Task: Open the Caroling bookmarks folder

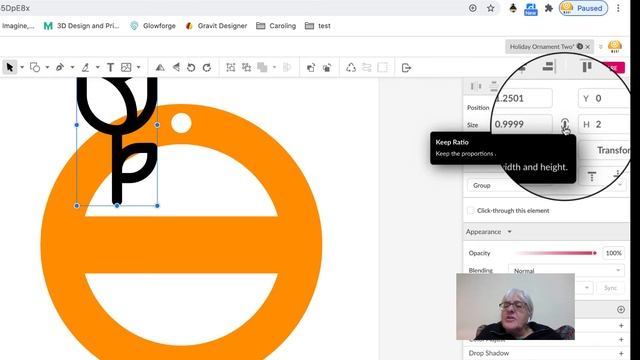Action: 276,26
